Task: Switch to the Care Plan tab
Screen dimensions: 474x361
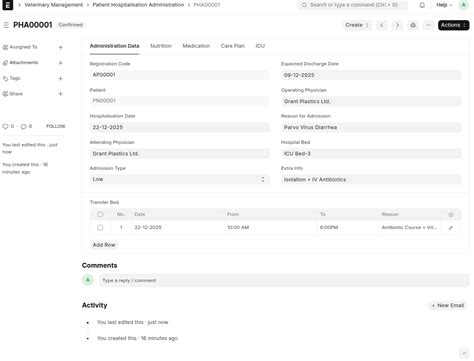Action: 233,46
